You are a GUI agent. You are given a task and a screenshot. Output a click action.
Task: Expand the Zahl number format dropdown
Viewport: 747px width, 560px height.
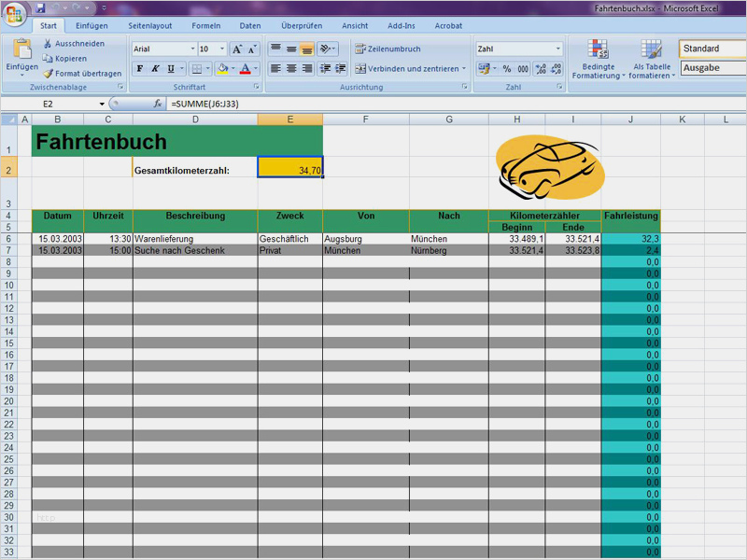point(558,49)
